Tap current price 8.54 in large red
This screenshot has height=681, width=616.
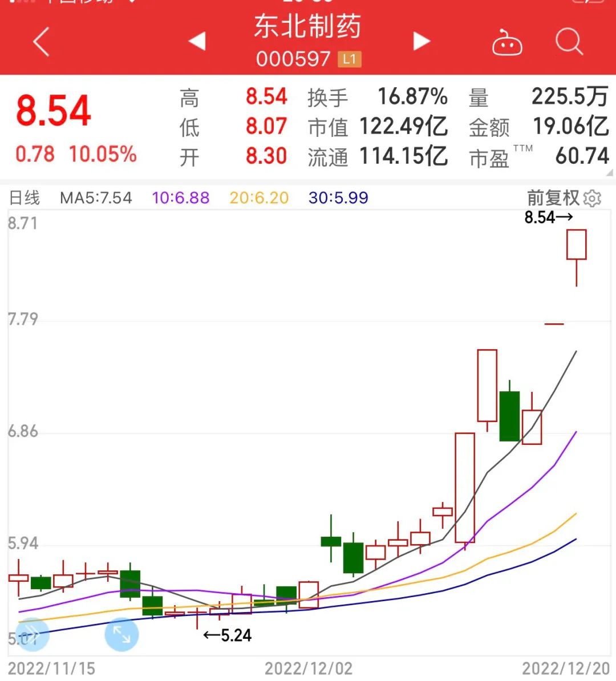54,111
